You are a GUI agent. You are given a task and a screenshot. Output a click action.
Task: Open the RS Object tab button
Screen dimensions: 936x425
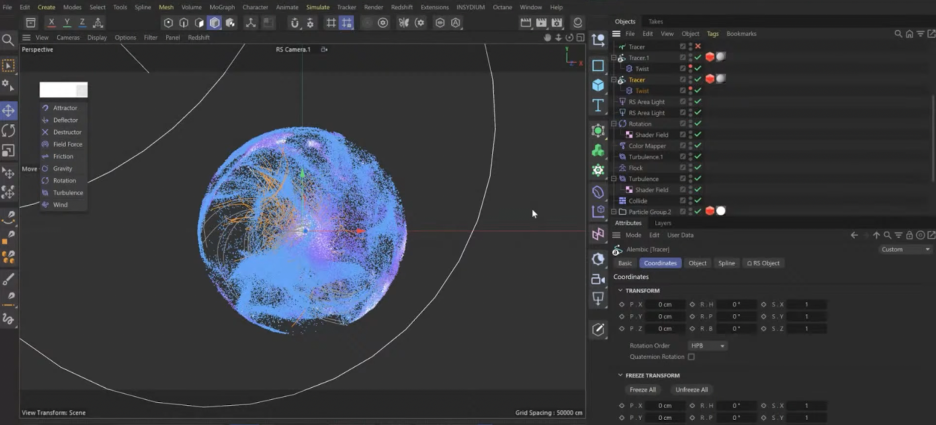coord(763,263)
